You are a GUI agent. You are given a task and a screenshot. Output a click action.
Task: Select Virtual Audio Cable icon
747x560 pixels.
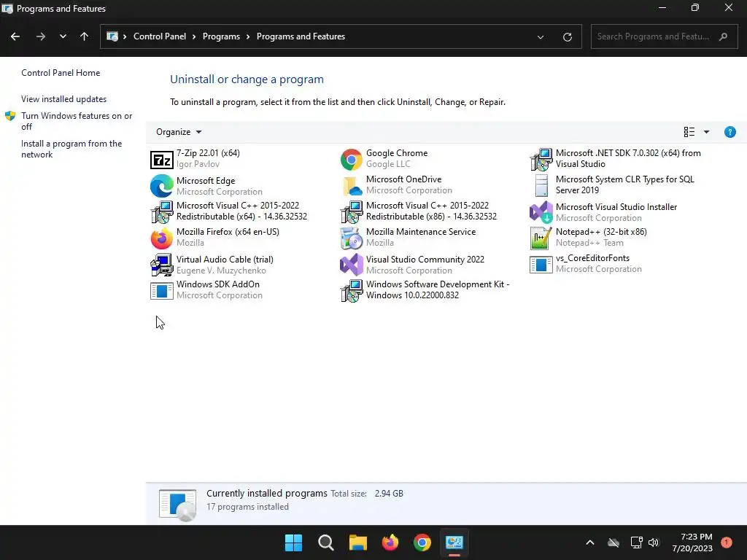(161, 264)
